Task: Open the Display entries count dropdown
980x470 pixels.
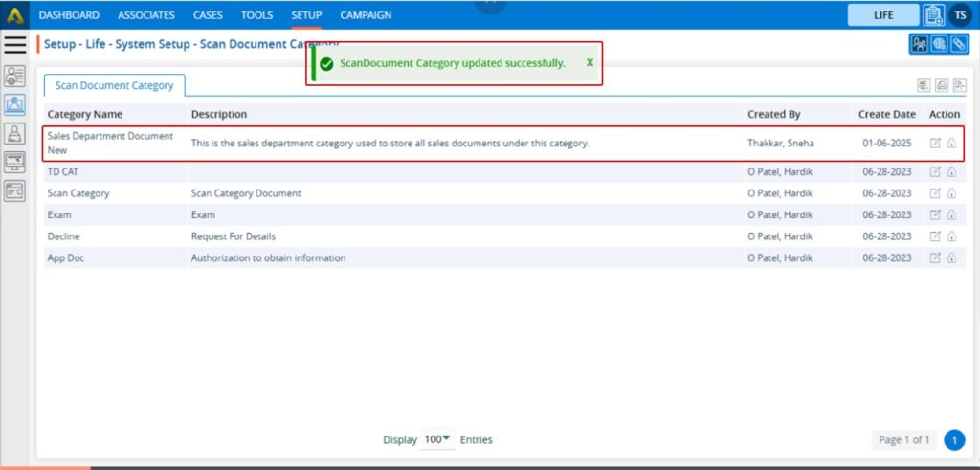Action: click(437, 439)
